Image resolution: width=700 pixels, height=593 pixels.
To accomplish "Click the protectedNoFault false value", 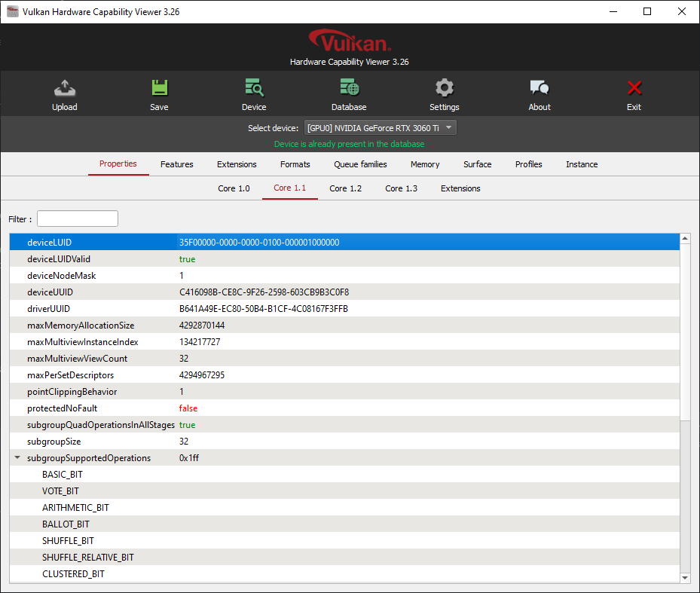I will (187, 408).
